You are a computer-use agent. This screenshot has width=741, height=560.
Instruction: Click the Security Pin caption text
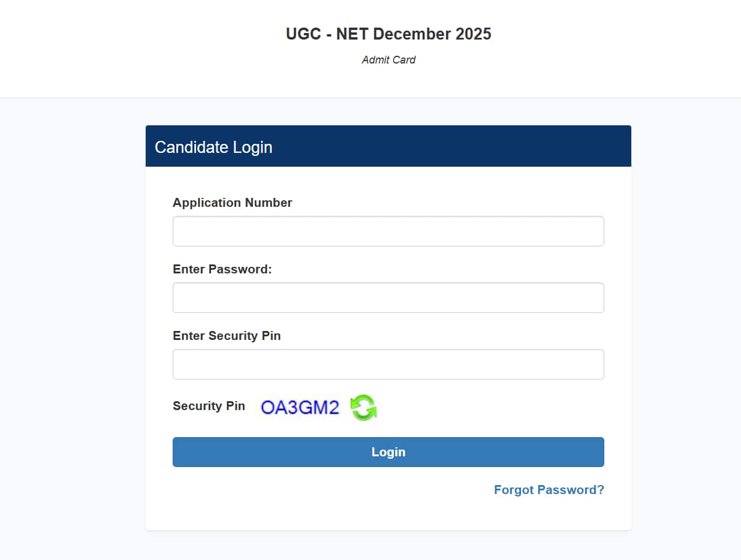point(209,406)
